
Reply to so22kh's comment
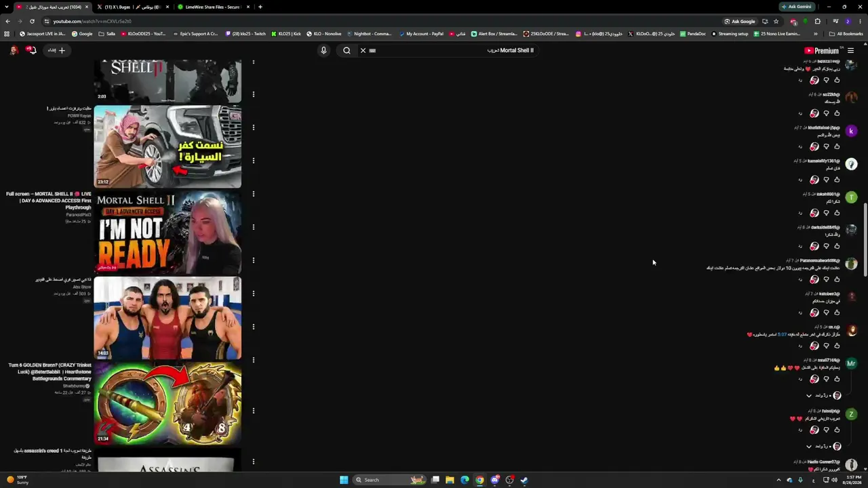pos(800,113)
